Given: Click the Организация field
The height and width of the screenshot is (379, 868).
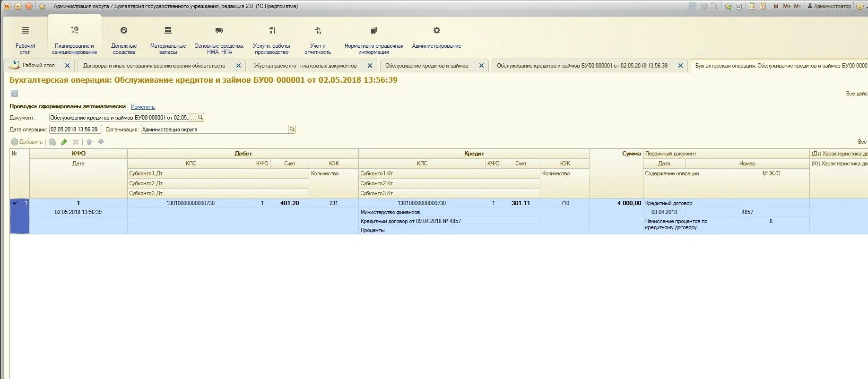Looking at the screenshot, I should (215, 129).
